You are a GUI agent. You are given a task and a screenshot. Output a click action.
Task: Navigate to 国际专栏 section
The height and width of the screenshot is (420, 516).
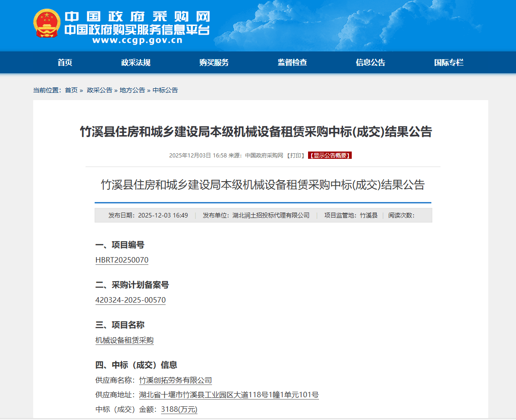(449, 63)
